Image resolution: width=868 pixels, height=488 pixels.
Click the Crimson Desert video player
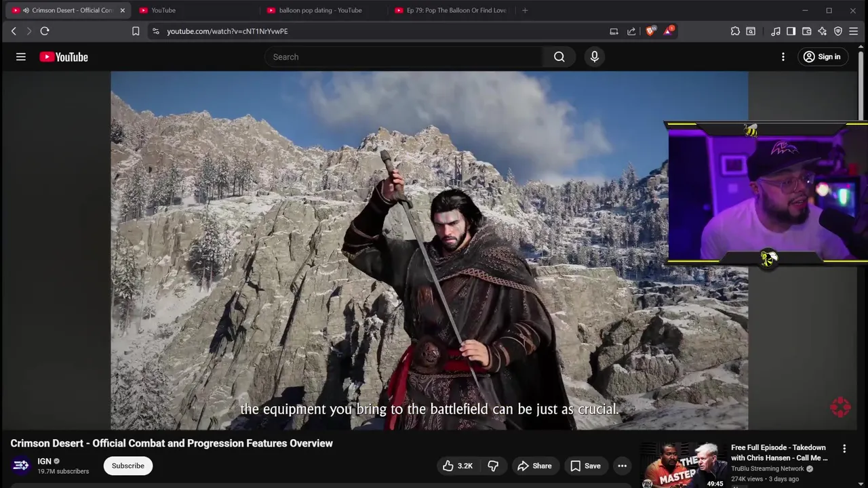(429, 251)
